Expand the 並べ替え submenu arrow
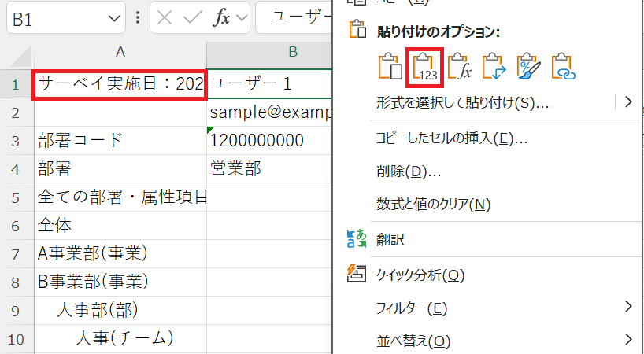Screen dimensions: 644x354 628,339
